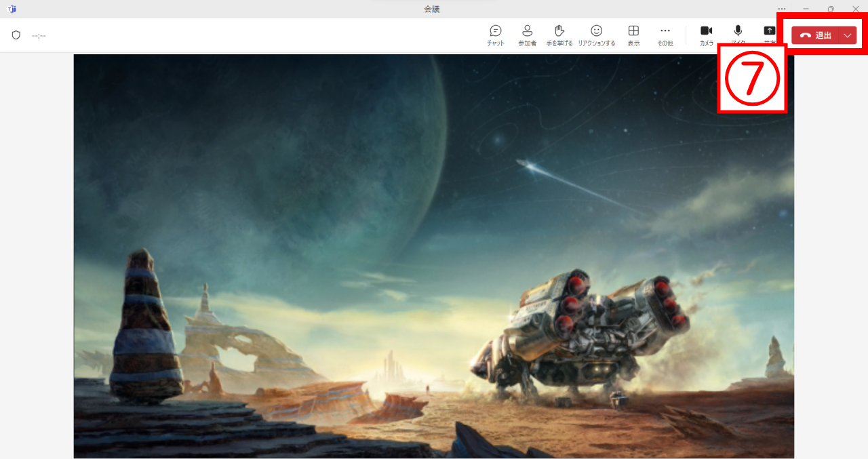Close the meeting window
Viewport: 868px width, 459px height.
point(855,9)
